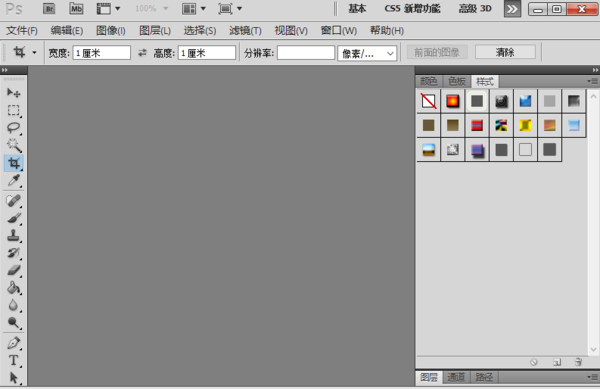Launch Mini Bridge with Mb icon

(76, 8)
